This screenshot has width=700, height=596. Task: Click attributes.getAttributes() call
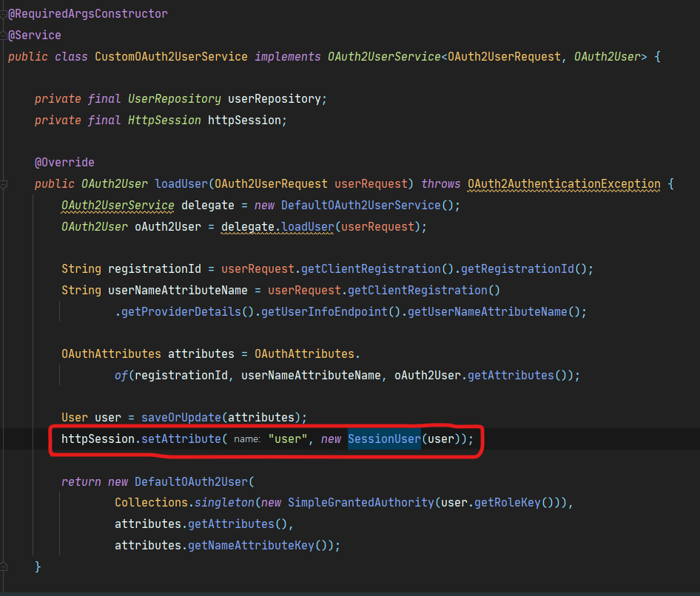201,524
